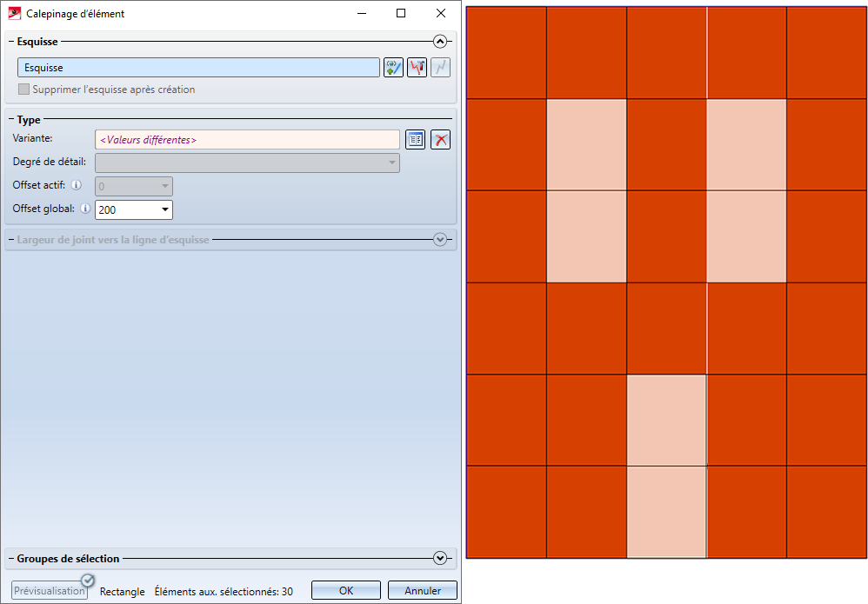Select the light tile in the bottom row
868x604 pixels.
pos(666,512)
